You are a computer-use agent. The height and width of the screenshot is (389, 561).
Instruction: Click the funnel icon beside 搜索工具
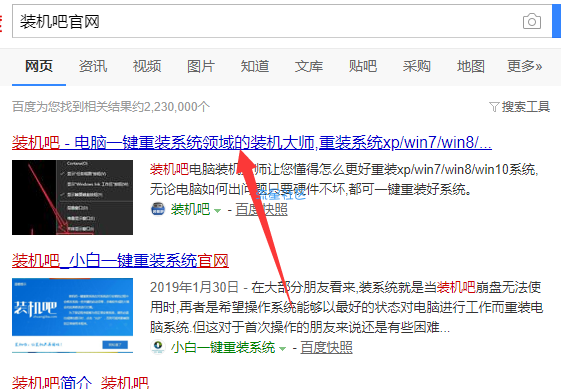coord(494,107)
